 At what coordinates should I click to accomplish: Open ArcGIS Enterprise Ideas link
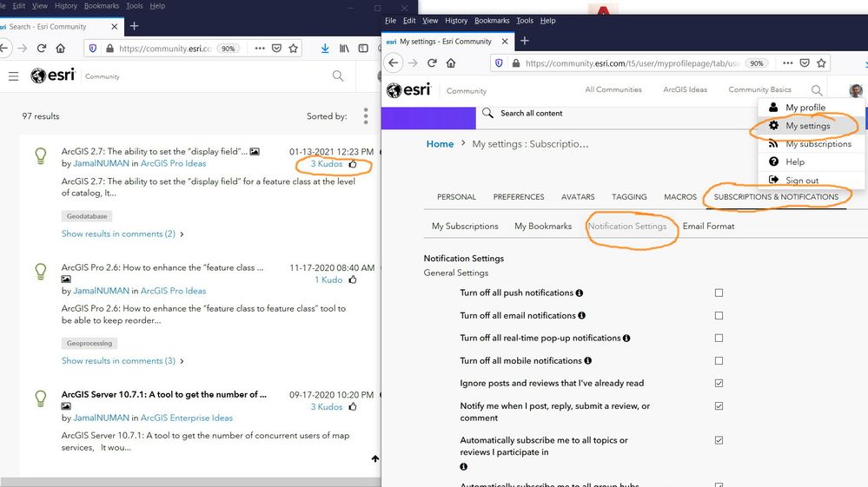(187, 418)
